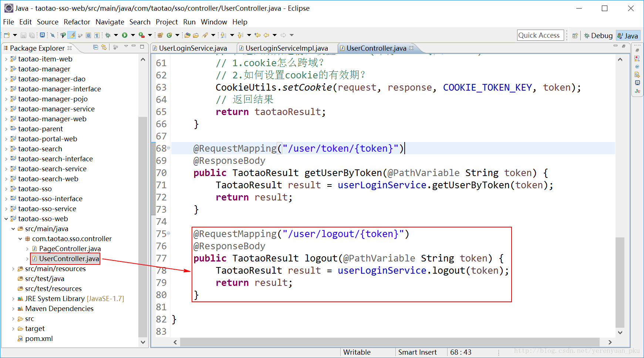
Task: Click the Skip All Breakpoints icon
Action: pyautogui.click(x=53, y=35)
